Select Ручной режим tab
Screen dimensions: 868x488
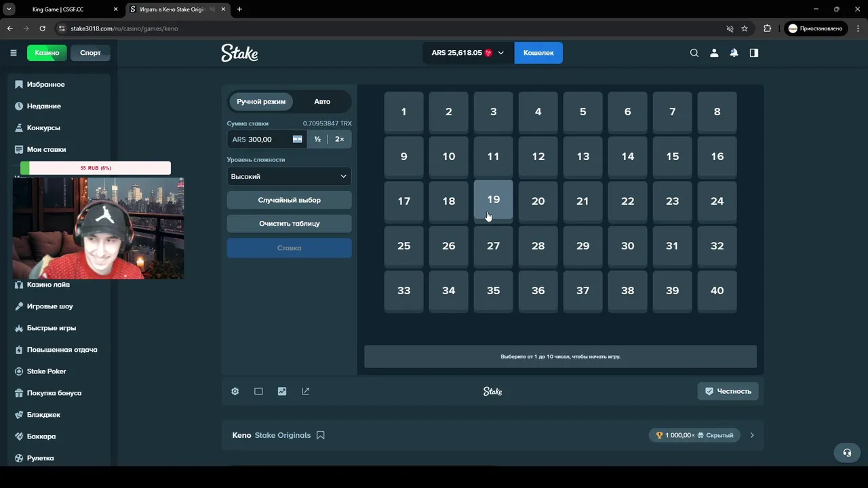(x=261, y=102)
